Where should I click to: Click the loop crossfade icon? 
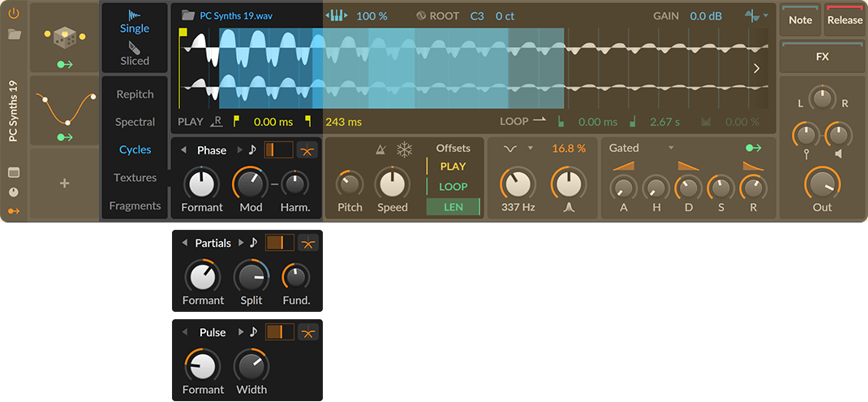(706, 122)
